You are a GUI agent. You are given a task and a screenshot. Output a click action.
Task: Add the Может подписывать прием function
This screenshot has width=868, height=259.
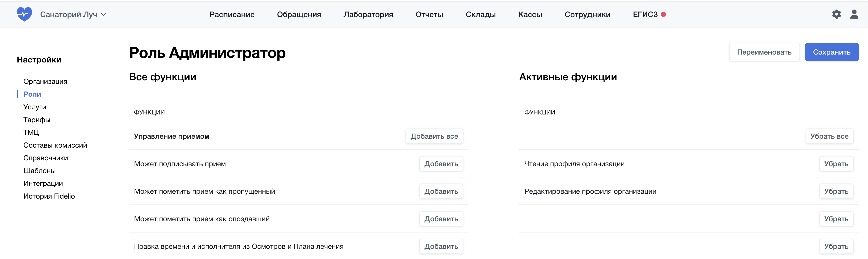(441, 164)
